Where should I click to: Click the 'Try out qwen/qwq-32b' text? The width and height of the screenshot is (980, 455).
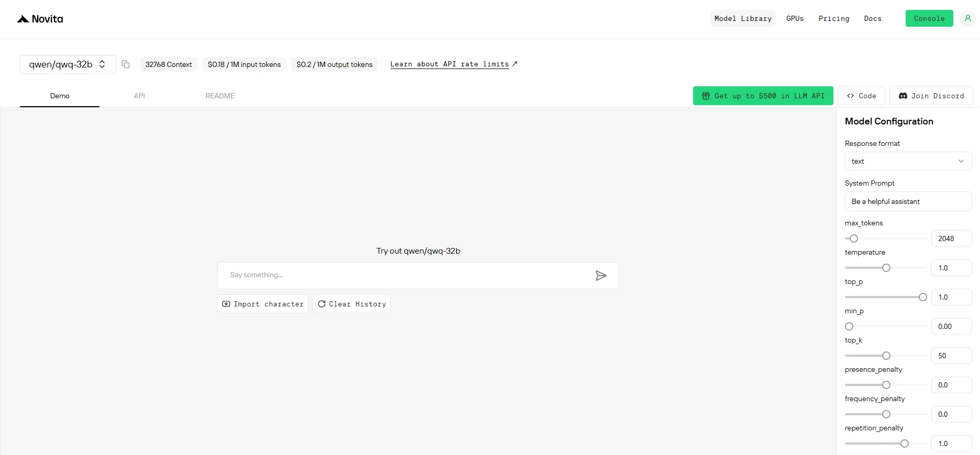418,251
